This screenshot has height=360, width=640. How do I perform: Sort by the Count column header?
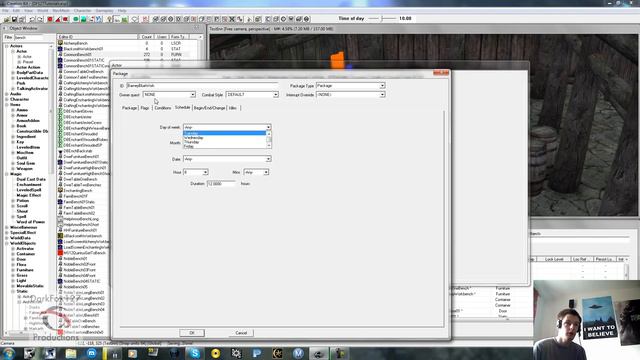(x=146, y=37)
